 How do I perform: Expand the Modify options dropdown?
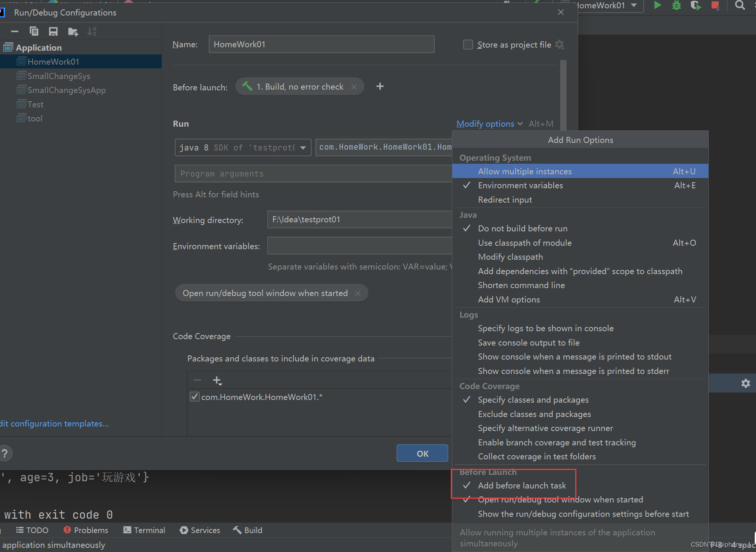(x=489, y=124)
